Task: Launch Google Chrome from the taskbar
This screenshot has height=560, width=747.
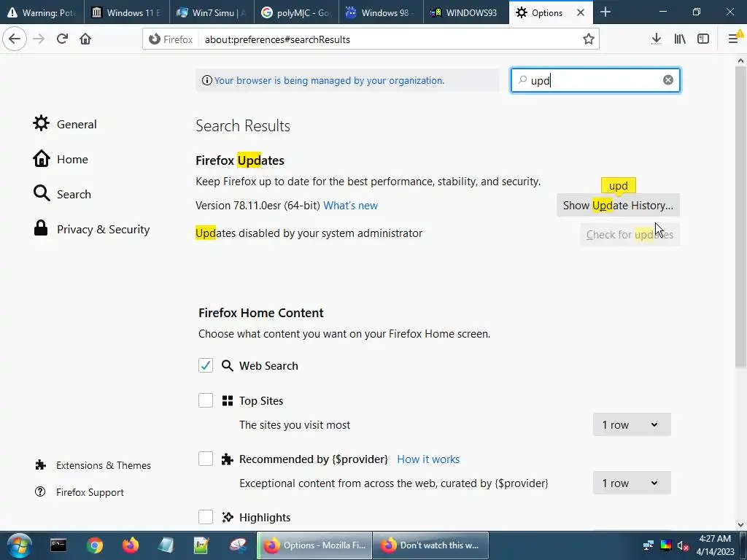Action: pyautogui.click(x=95, y=545)
